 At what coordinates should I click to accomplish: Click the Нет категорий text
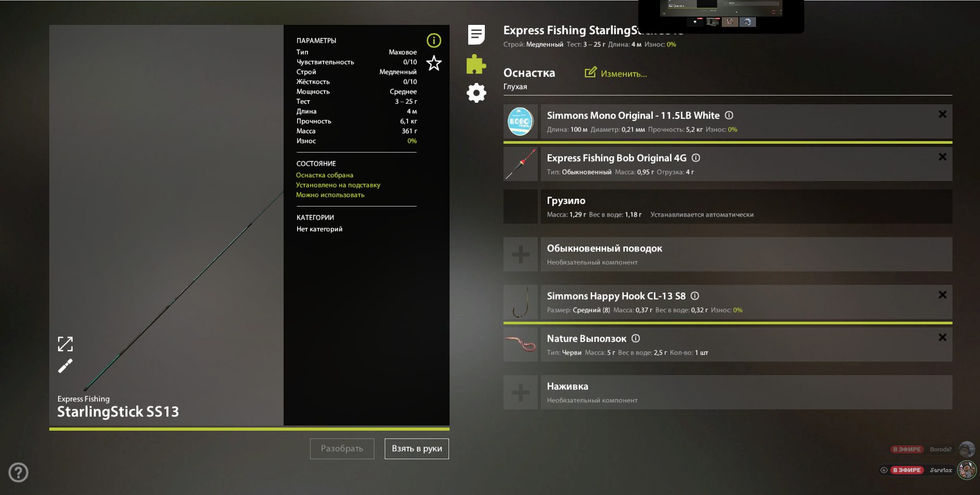click(319, 229)
